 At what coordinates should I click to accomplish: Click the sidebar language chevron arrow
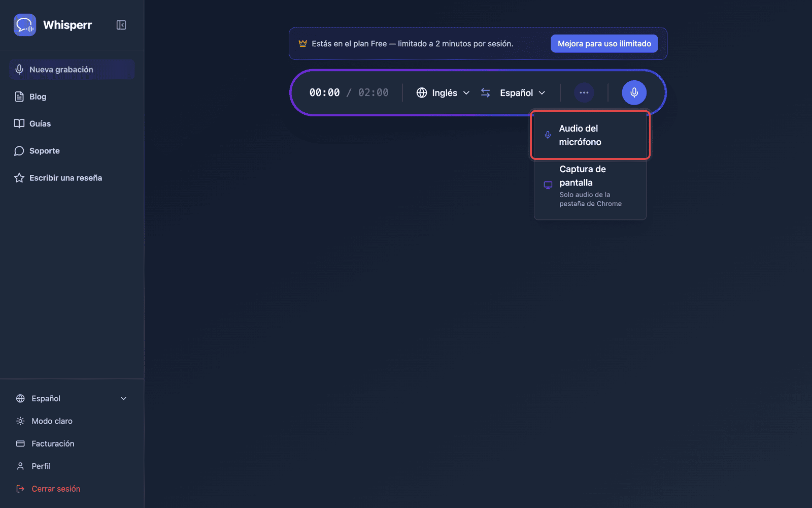(123, 398)
